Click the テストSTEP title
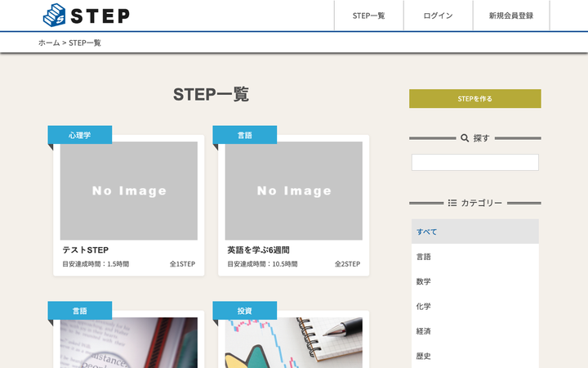The width and height of the screenshot is (588, 368). pyautogui.click(x=86, y=250)
